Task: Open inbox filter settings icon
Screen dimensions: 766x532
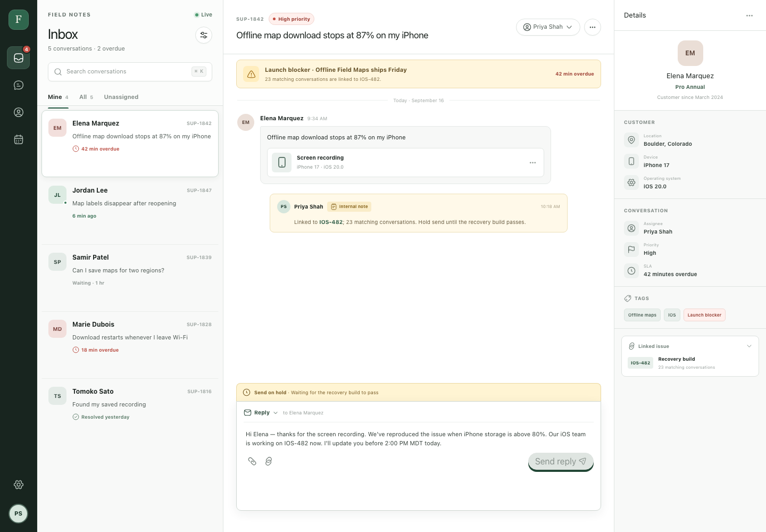Action: [204, 35]
